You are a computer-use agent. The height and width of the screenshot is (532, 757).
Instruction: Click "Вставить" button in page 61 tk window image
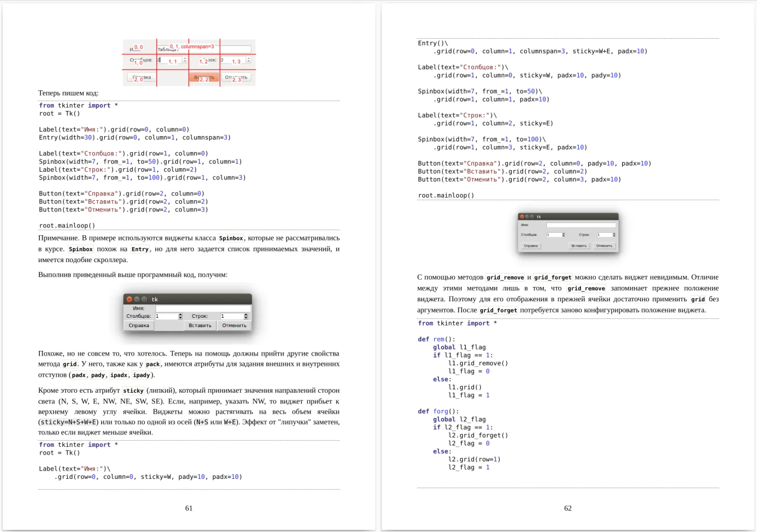pos(200,326)
